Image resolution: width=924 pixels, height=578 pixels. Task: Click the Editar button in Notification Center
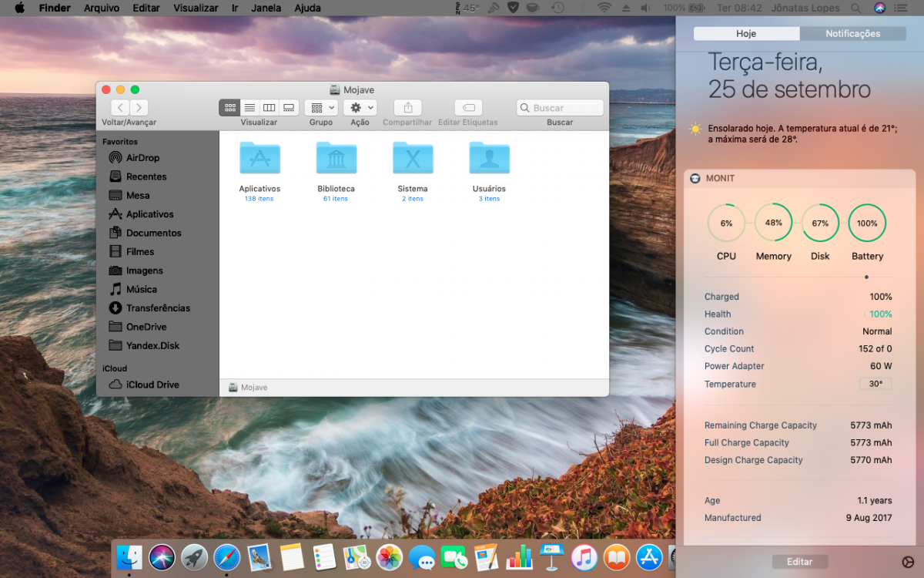(x=799, y=562)
